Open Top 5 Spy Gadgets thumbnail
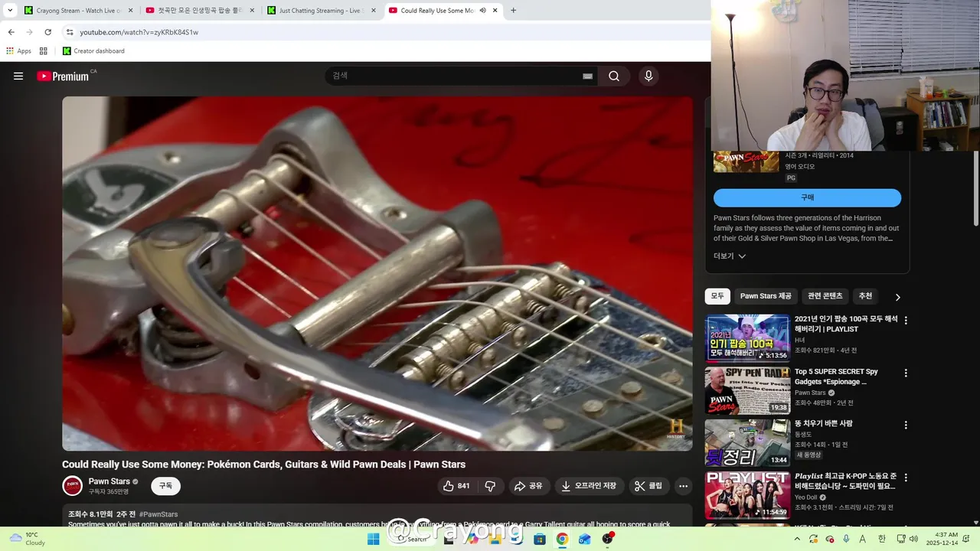This screenshot has height=551, width=980. point(747,390)
